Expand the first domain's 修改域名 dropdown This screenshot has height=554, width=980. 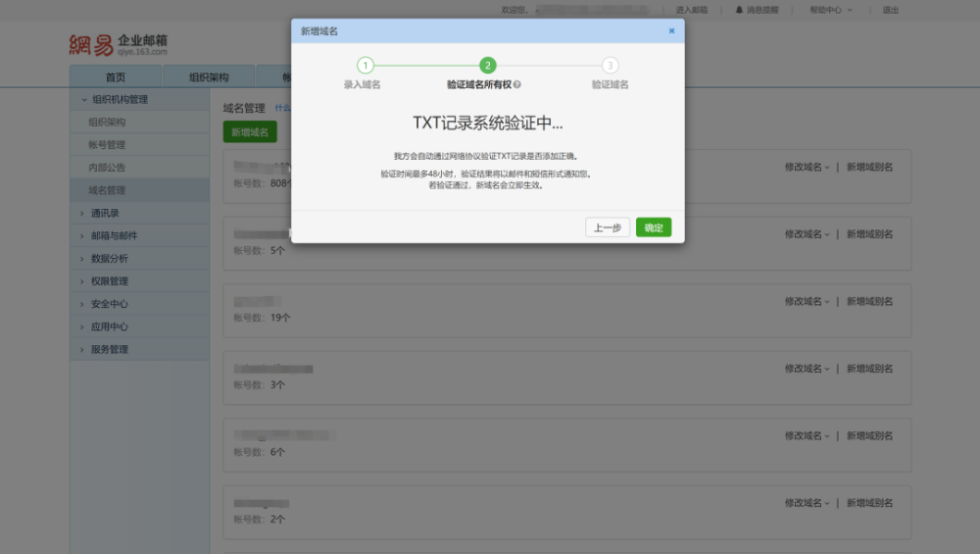807,167
